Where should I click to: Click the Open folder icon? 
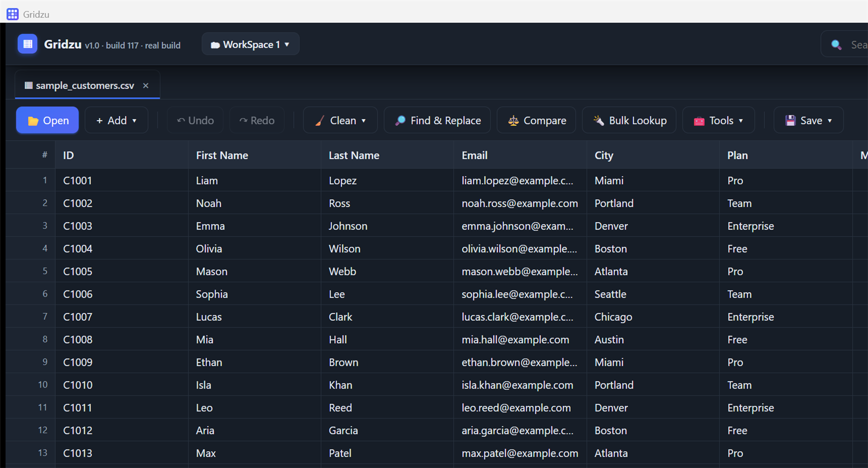[33, 121]
